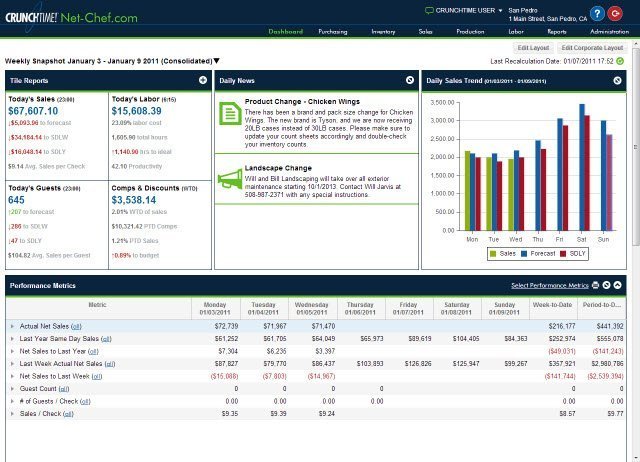Click the (all) link for Net Sales to Last Week
The image size is (640, 462).
click(97, 376)
